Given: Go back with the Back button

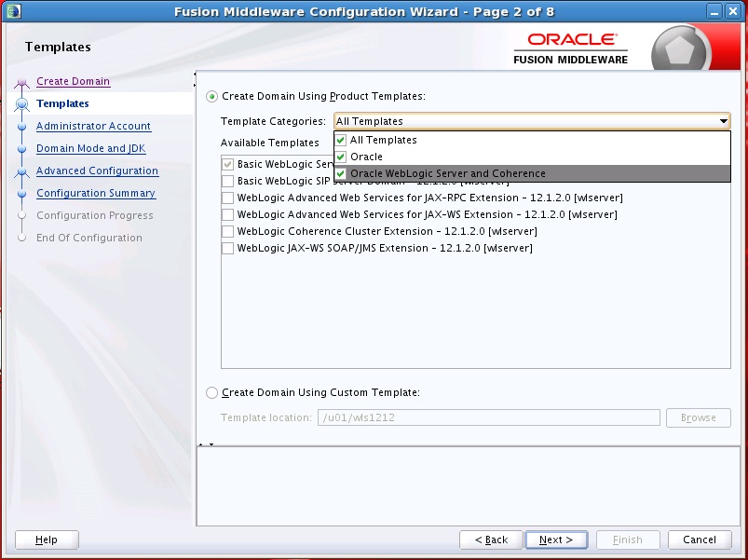Looking at the screenshot, I should coord(491,540).
